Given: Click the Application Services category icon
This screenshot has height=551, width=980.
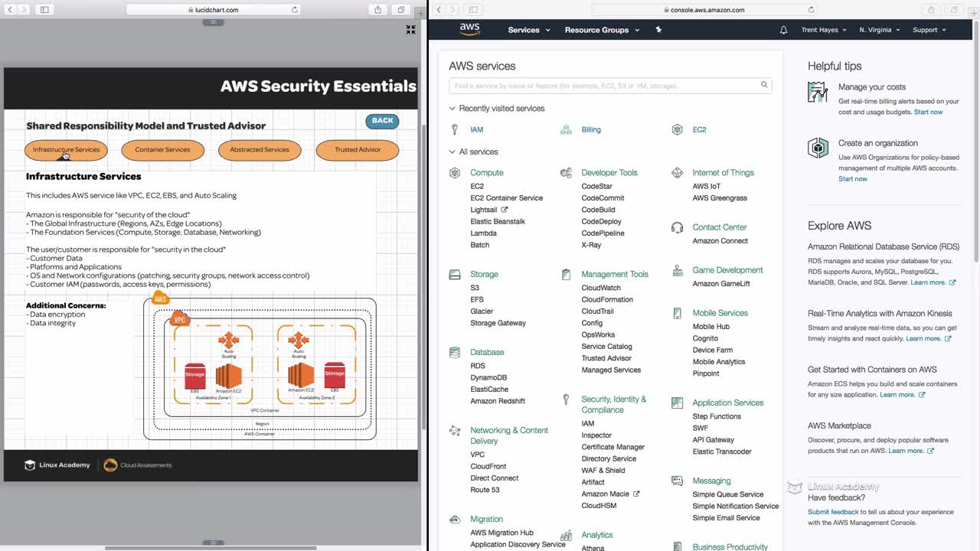Looking at the screenshot, I should click(677, 403).
